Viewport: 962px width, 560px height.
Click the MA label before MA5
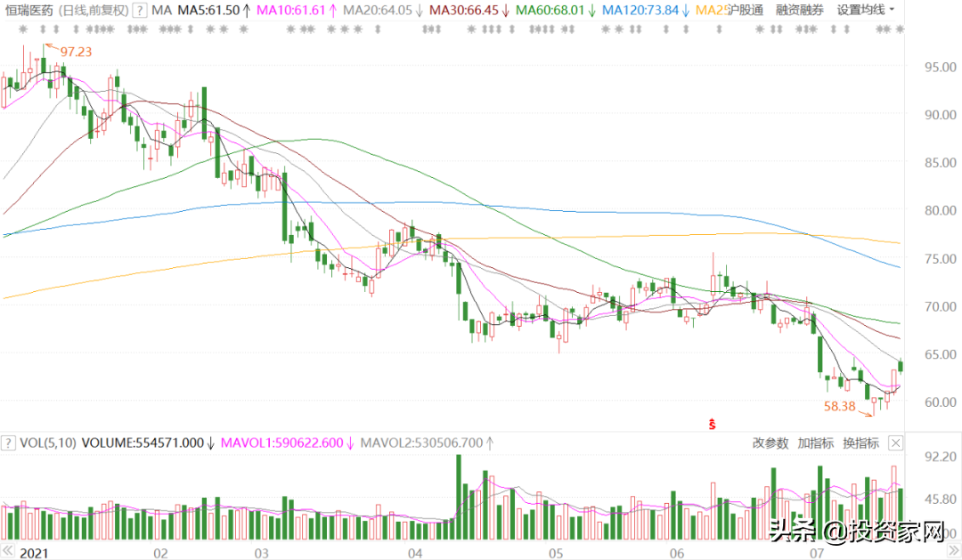point(161,11)
